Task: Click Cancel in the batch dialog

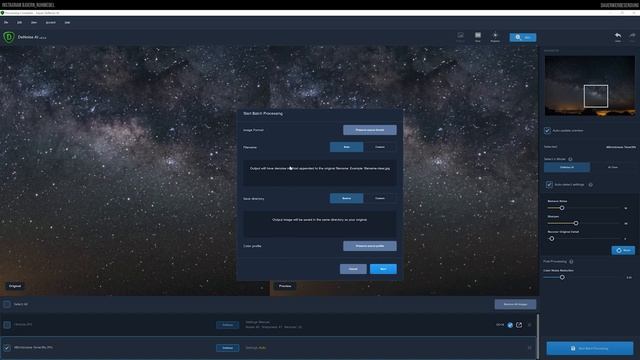Action: [353, 269]
